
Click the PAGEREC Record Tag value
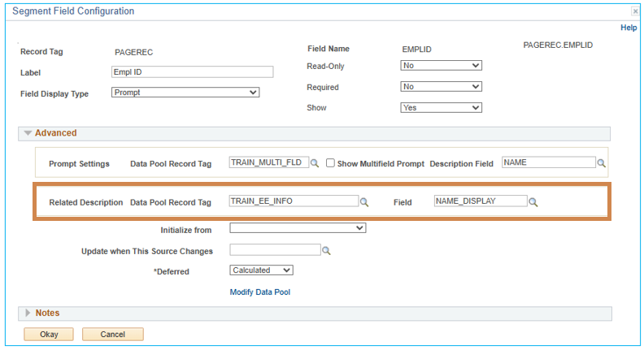133,52
